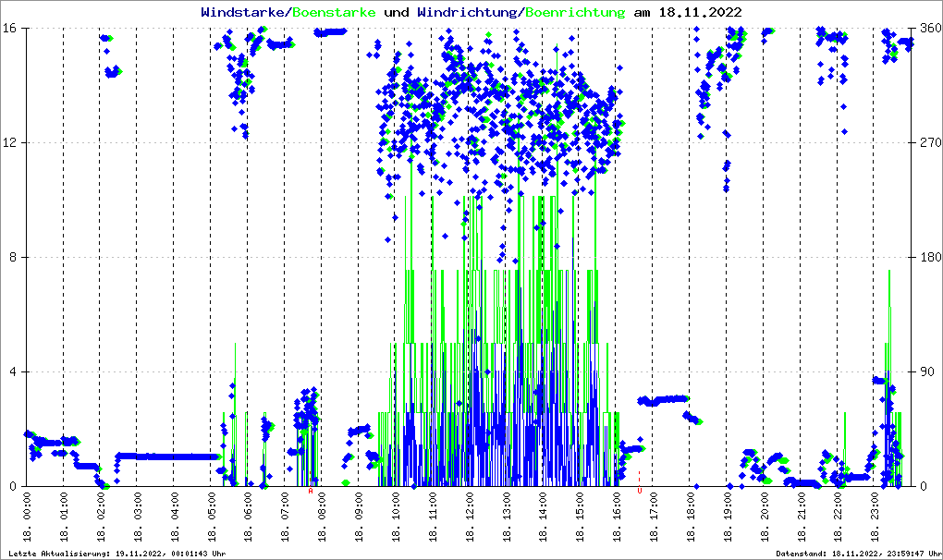The image size is (943, 560).
Task: Click the '18. 14:00' time label
Action: pos(543,517)
